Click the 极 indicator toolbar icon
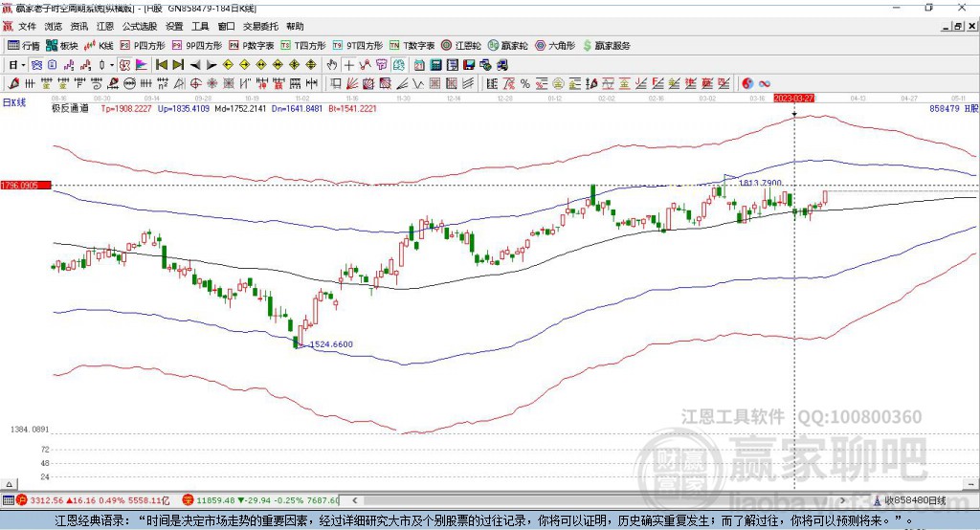 [x=124, y=65]
